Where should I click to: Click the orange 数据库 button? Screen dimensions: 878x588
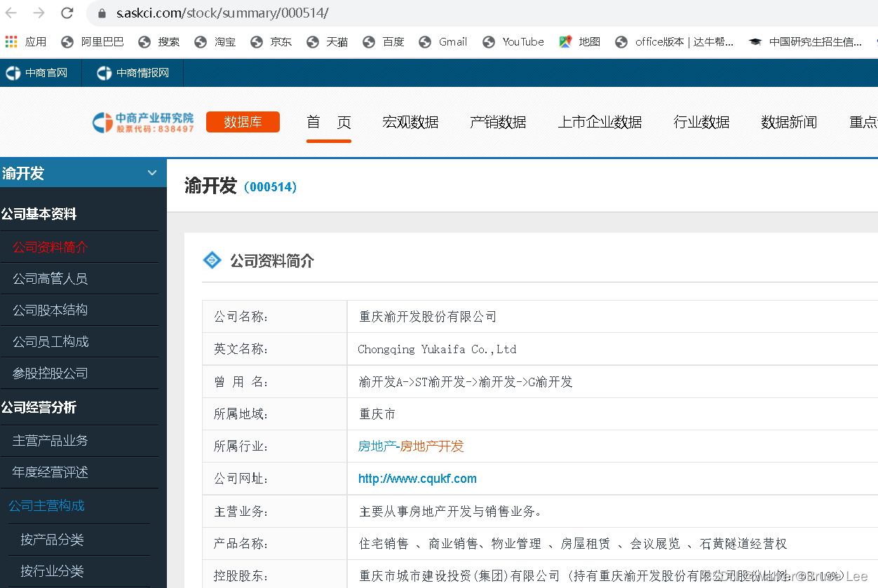[x=243, y=122]
